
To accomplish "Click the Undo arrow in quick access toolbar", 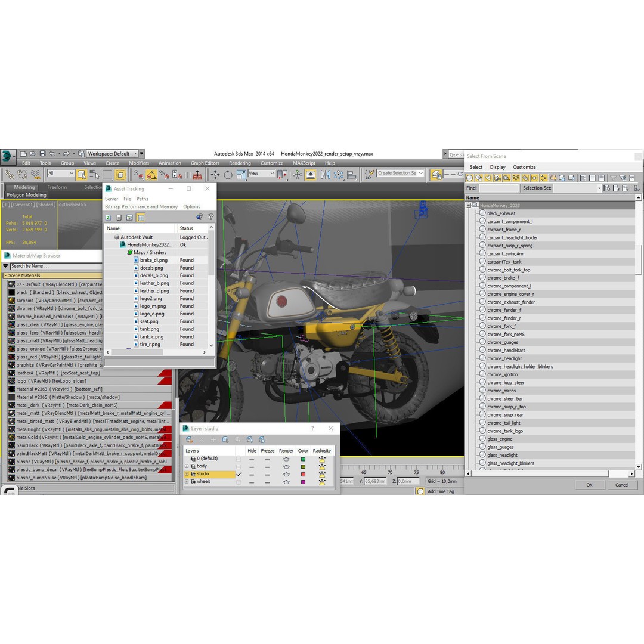I will (x=52, y=154).
